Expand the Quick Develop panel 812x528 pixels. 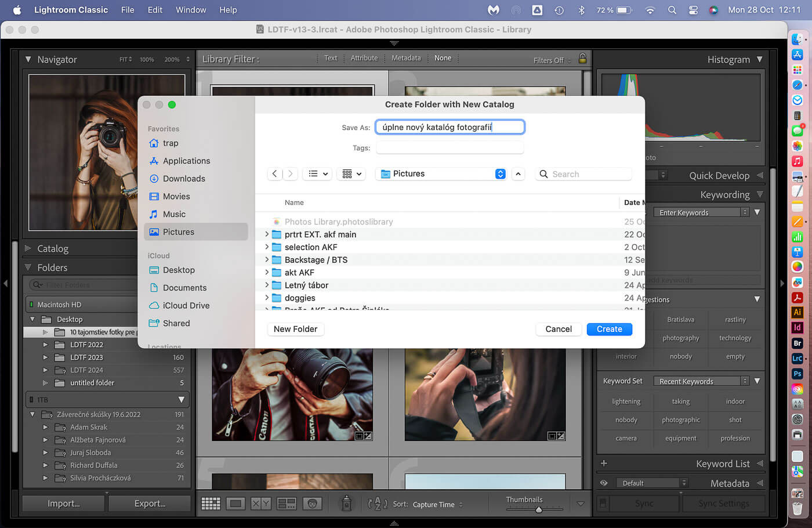[x=759, y=175]
